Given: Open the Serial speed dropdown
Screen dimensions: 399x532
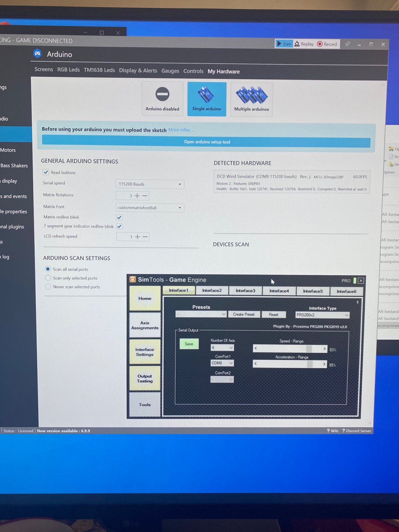Looking at the screenshot, I should click(x=150, y=184).
